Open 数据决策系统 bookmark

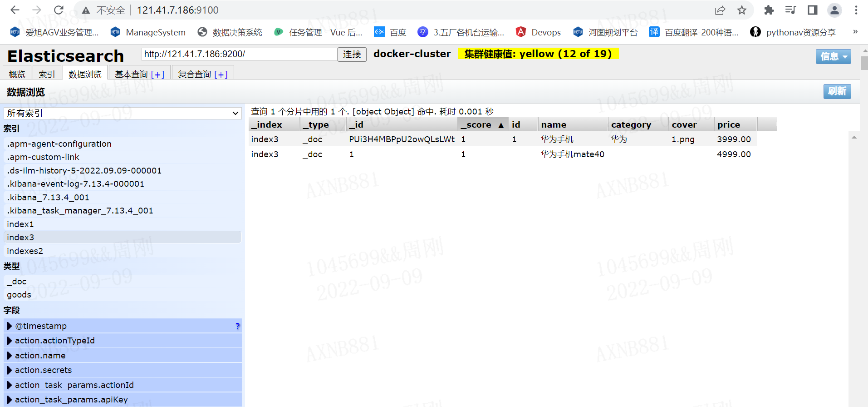point(230,32)
